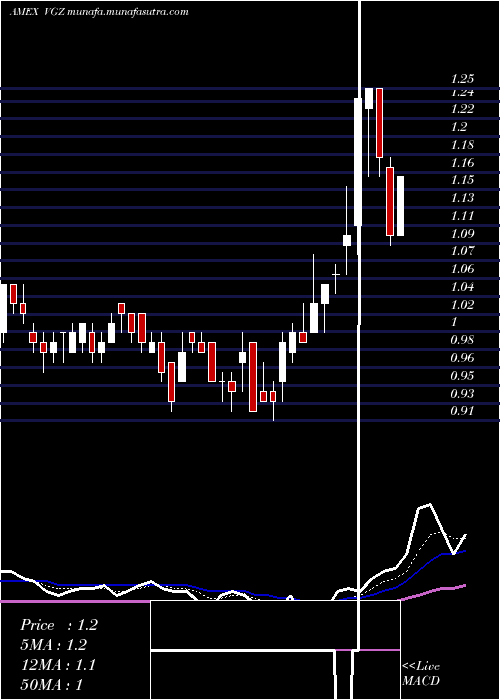
Task: Click the 1.11 price axis label
Action: click(x=462, y=215)
